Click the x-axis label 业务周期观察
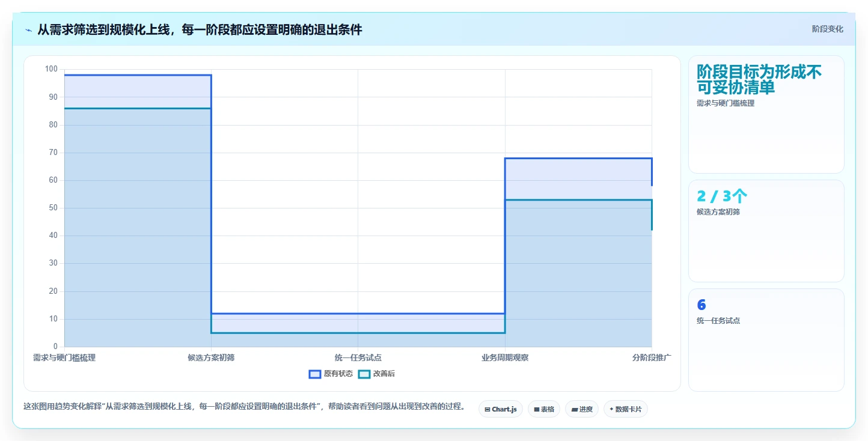 (505, 357)
